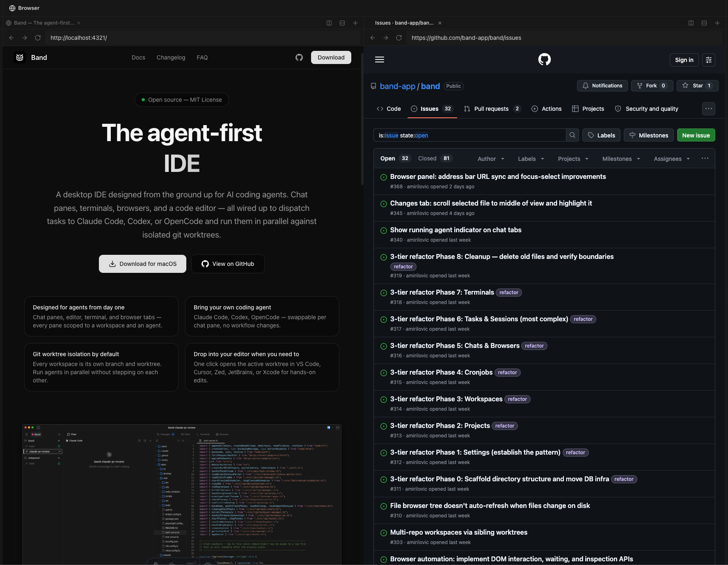The height and width of the screenshot is (565, 728).
Task: Click the globe Browser icon in title bar
Action: point(12,8)
